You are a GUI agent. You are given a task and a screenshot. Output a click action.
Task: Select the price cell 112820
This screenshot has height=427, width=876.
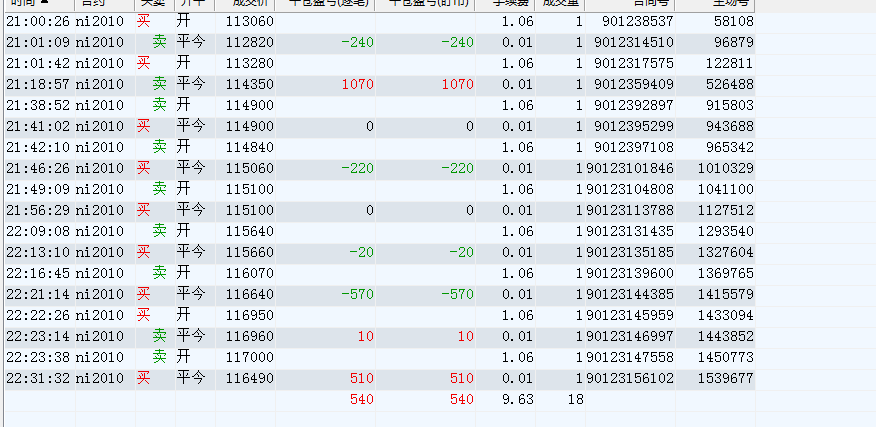coord(250,42)
